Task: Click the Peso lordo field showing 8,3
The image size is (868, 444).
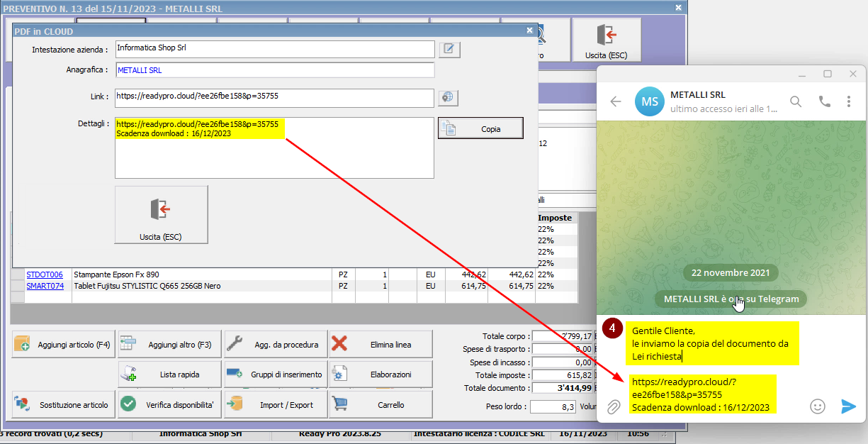Action: 553,406
